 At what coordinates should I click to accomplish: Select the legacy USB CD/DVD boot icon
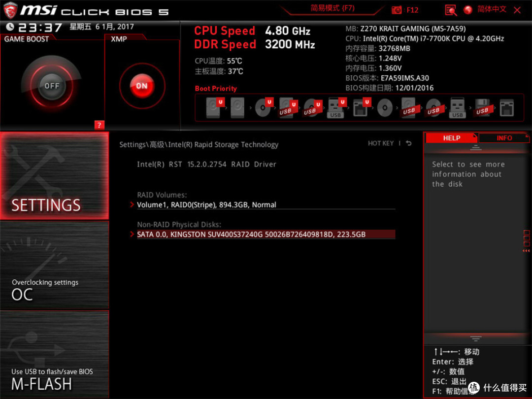click(x=433, y=108)
